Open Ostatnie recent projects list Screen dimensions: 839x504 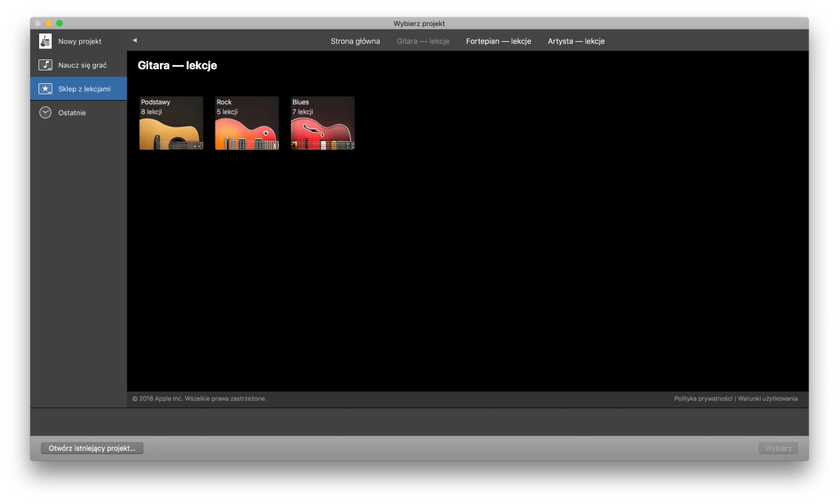[x=78, y=113]
